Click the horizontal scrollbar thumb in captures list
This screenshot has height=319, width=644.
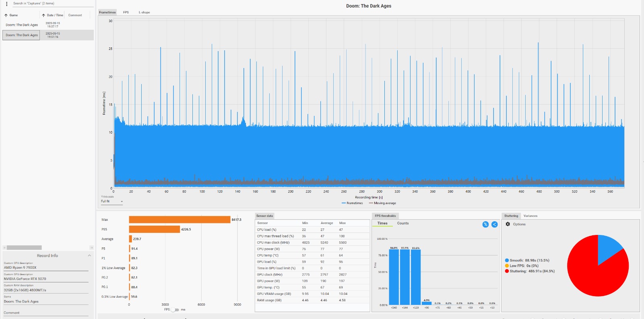pos(24,248)
